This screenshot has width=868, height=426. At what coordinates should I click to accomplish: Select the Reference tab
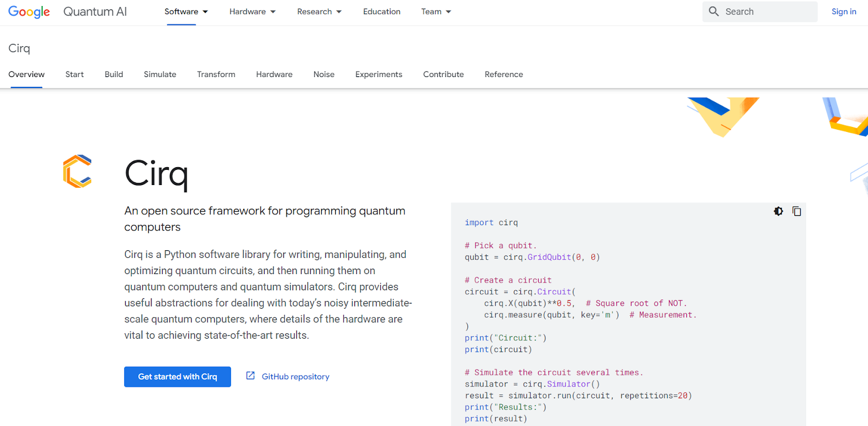tap(504, 74)
